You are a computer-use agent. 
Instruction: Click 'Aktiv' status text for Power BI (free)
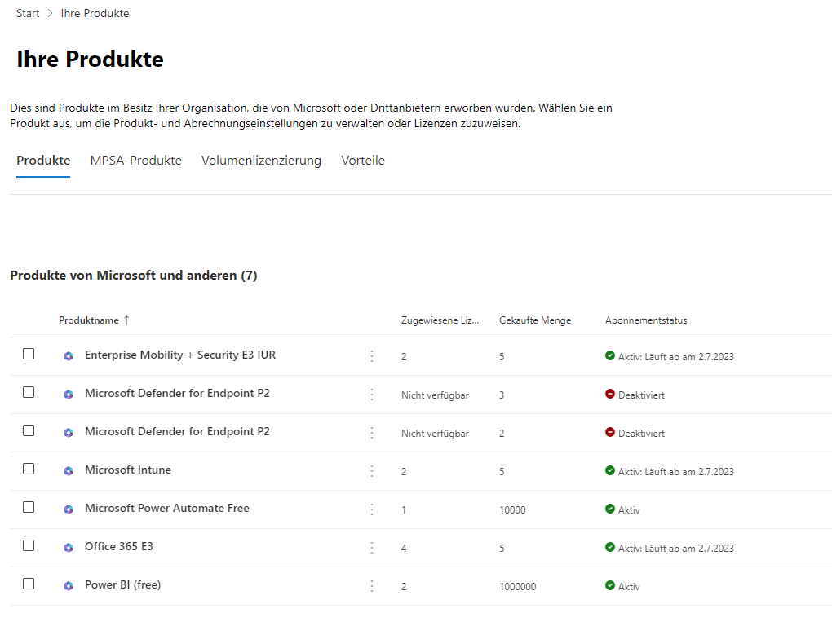(x=629, y=587)
